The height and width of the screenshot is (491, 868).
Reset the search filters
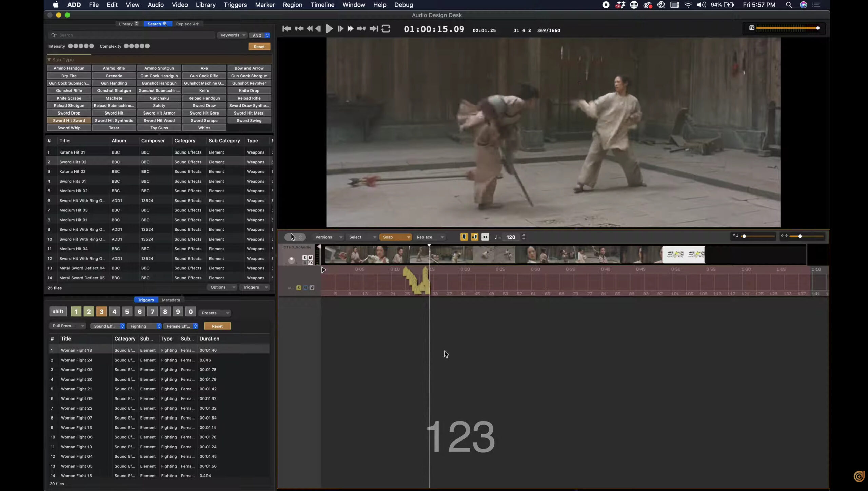(x=259, y=47)
